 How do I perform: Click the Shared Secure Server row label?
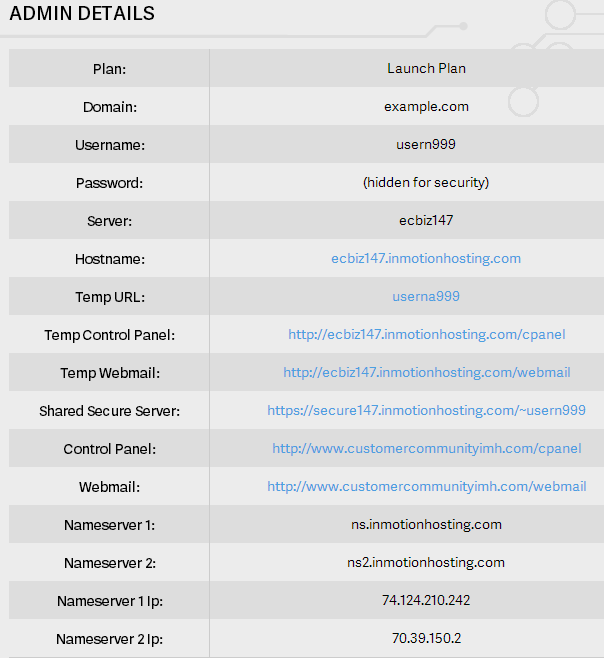tap(110, 411)
